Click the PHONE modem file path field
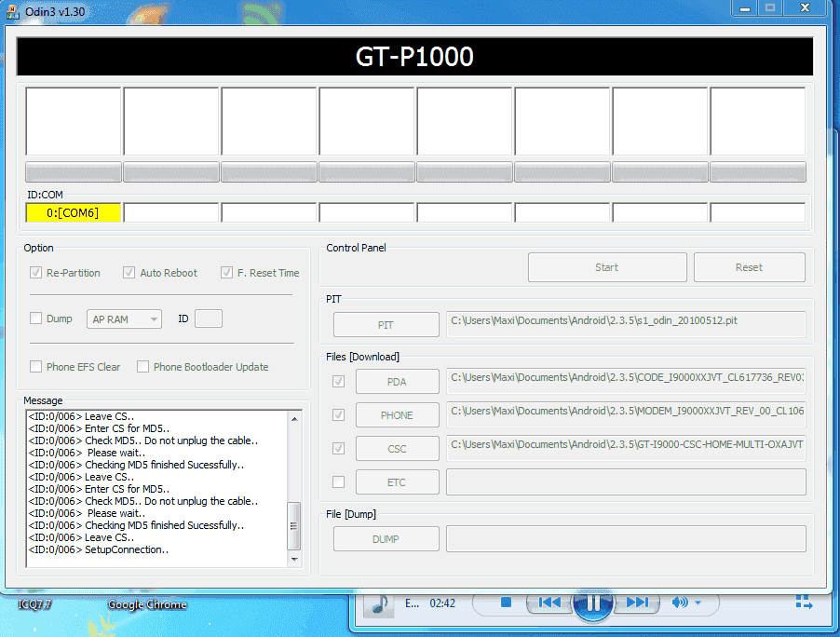The width and height of the screenshot is (840, 637). tap(626, 415)
